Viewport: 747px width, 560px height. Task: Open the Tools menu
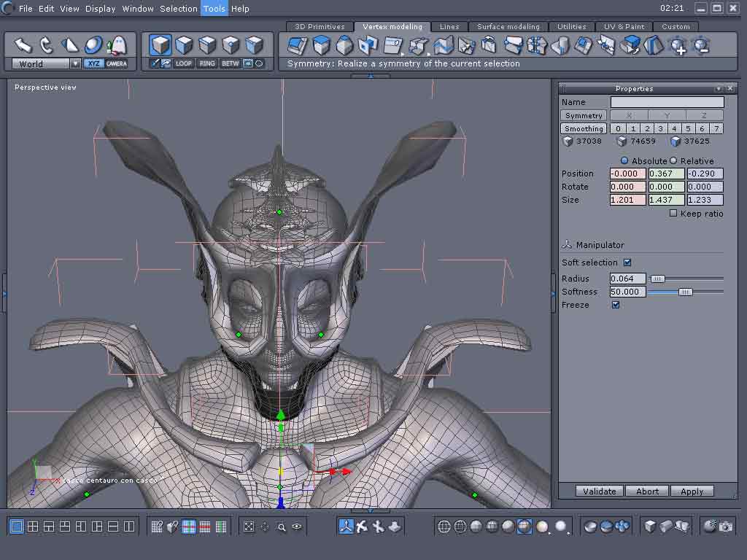tap(214, 9)
